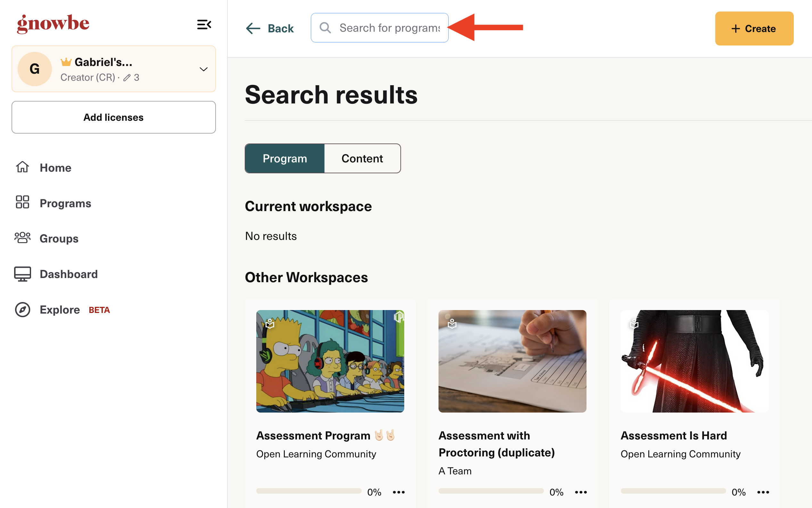Open the Programs grid icon
Image resolution: width=812 pixels, height=508 pixels.
point(22,203)
